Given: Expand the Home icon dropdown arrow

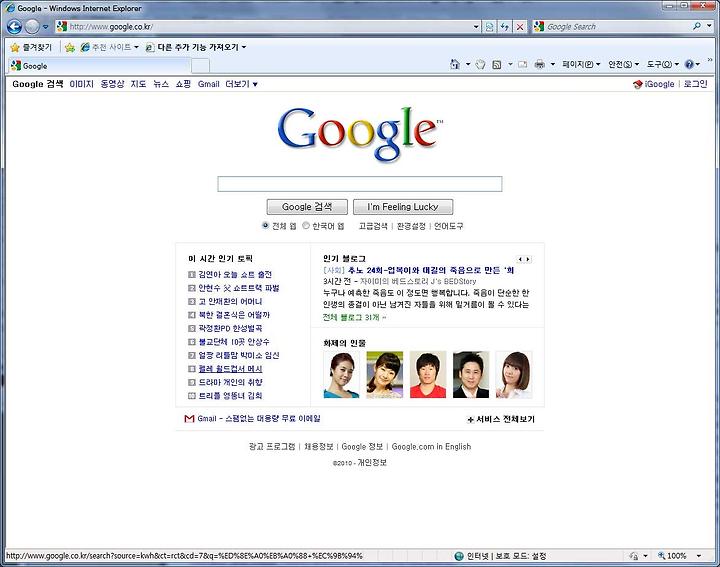Looking at the screenshot, I should coord(468,64).
